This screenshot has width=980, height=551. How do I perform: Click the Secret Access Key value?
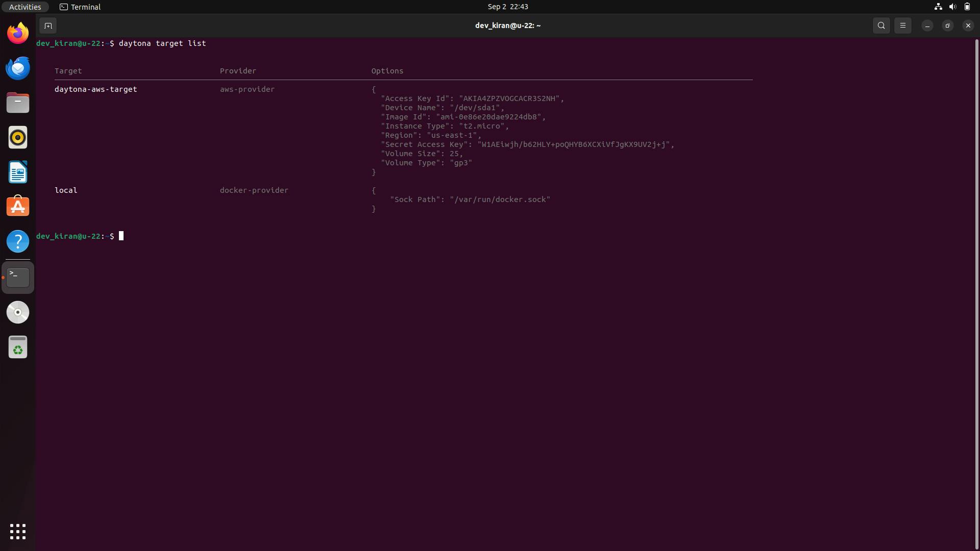[x=574, y=144]
